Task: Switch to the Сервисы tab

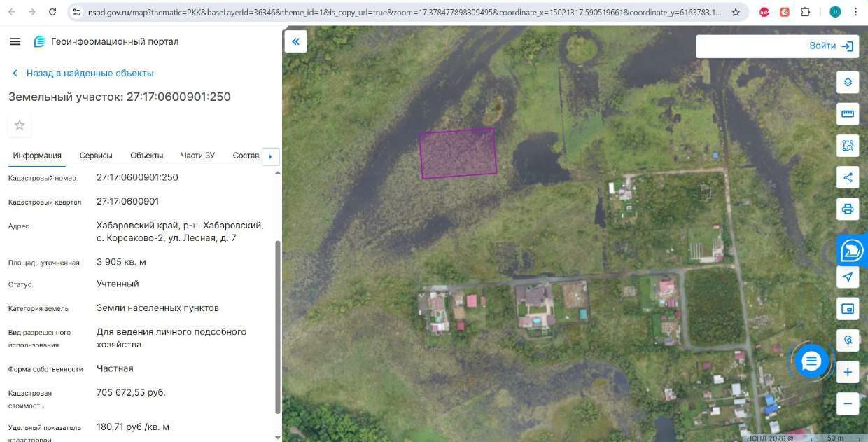Action: (x=96, y=156)
